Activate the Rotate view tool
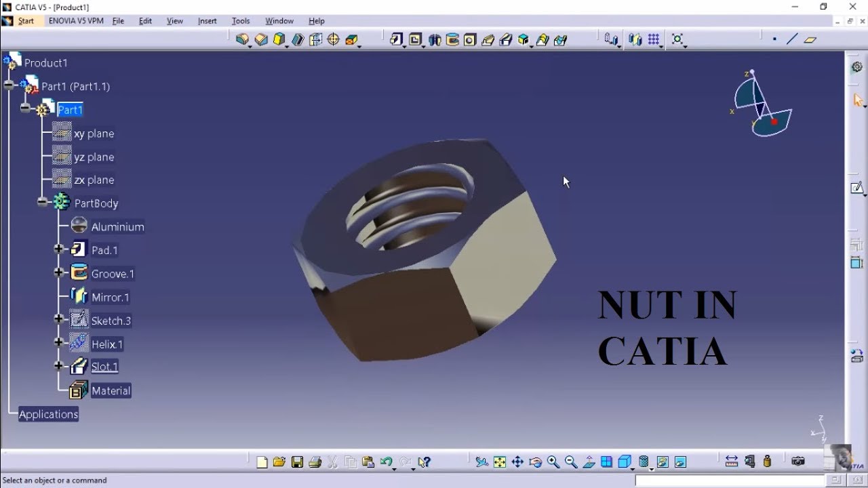This screenshot has height=488, width=868. point(536,462)
